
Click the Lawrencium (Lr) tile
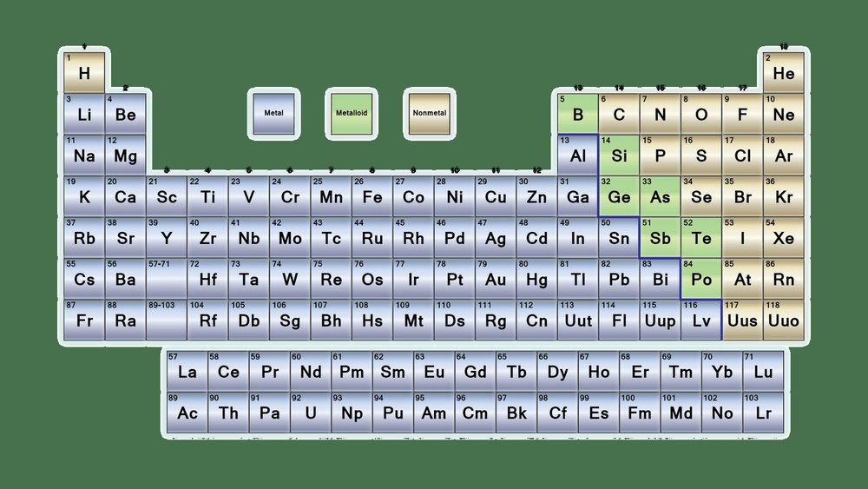763,413
